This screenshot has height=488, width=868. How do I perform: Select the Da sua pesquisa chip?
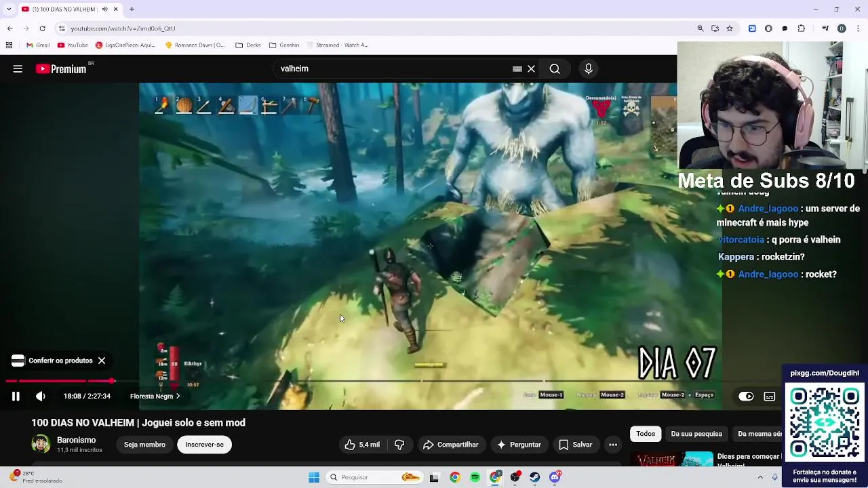[x=696, y=434]
